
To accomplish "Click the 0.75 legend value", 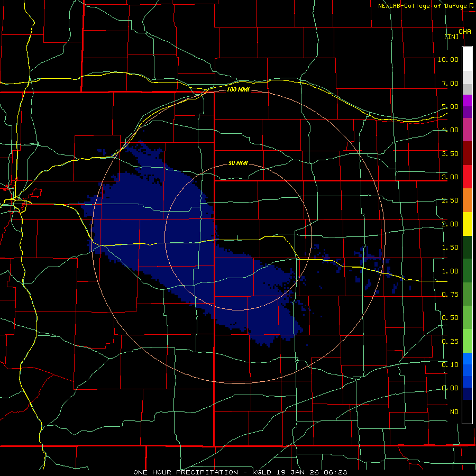I will [450, 295].
